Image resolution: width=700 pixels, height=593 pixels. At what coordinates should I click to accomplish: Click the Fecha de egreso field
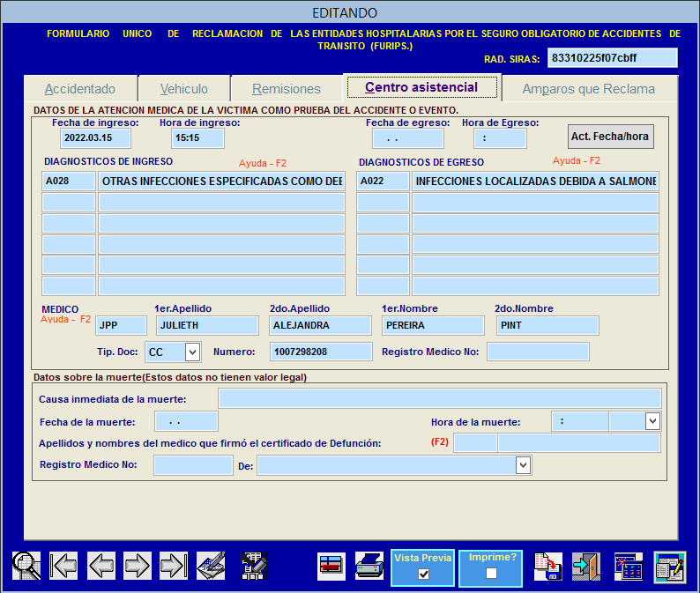pos(408,138)
